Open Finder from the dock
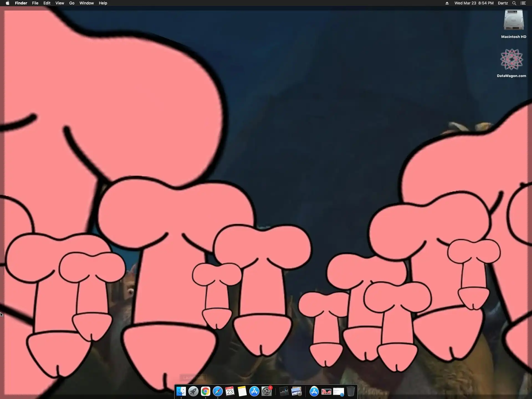The width and height of the screenshot is (532, 399). (x=181, y=391)
